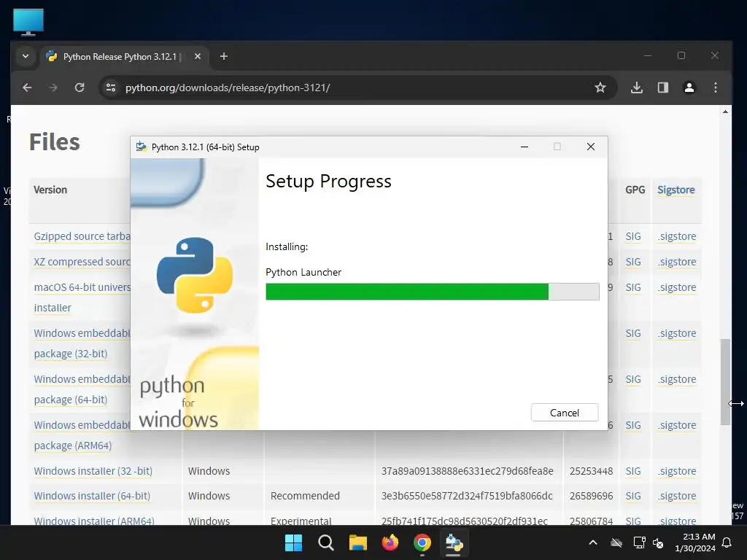Open Chrome profile avatar icon

click(689, 87)
